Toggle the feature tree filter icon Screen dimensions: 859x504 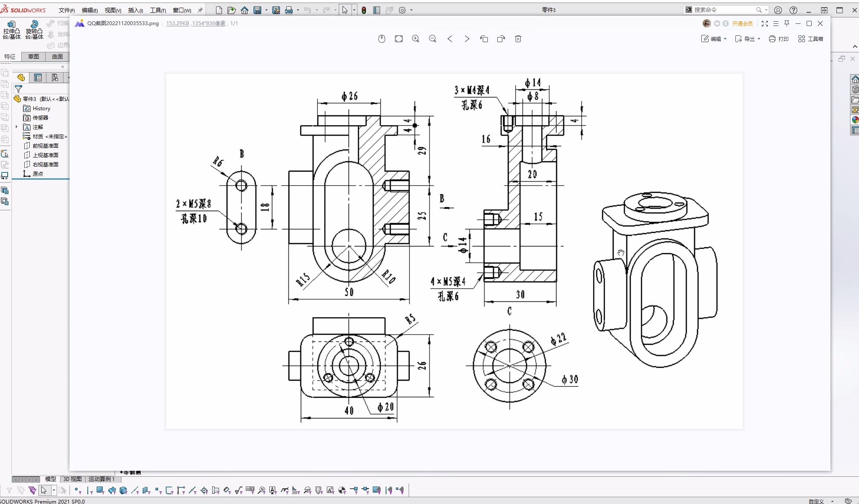tap(18, 89)
